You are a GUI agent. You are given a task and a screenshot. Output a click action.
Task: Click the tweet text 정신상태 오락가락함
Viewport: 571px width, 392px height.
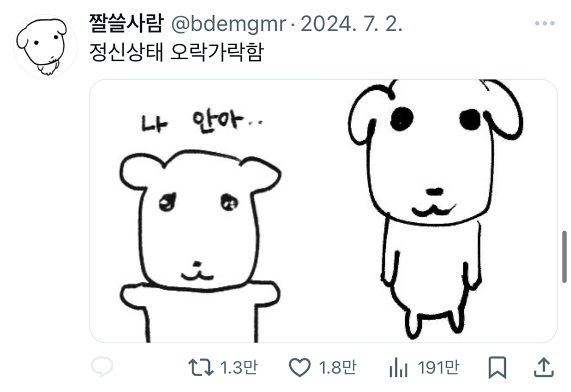(177, 52)
